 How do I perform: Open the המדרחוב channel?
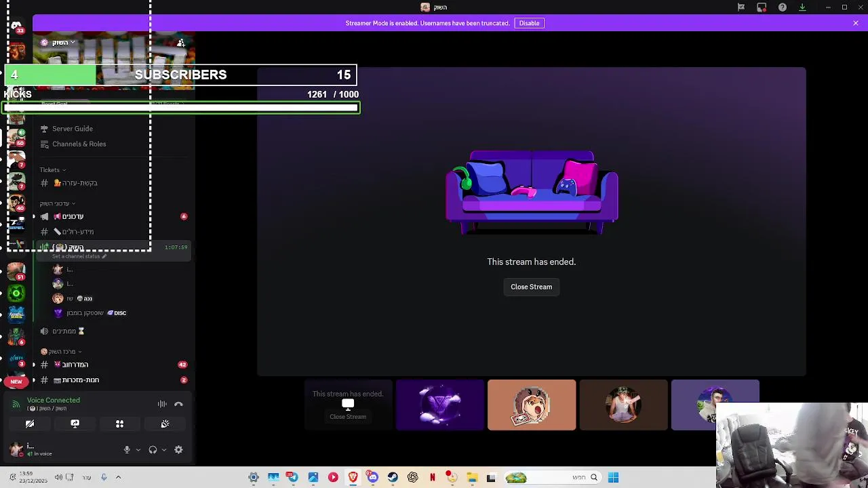[75, 365]
